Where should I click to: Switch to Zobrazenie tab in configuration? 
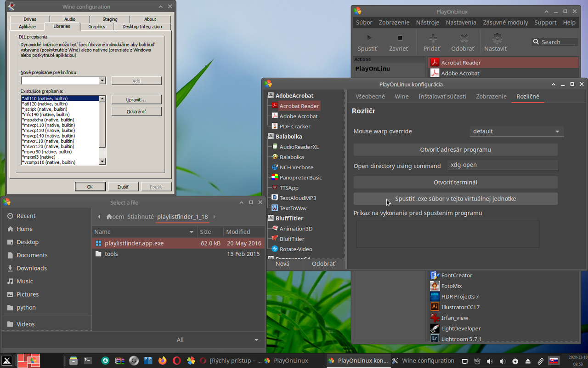tap(491, 96)
